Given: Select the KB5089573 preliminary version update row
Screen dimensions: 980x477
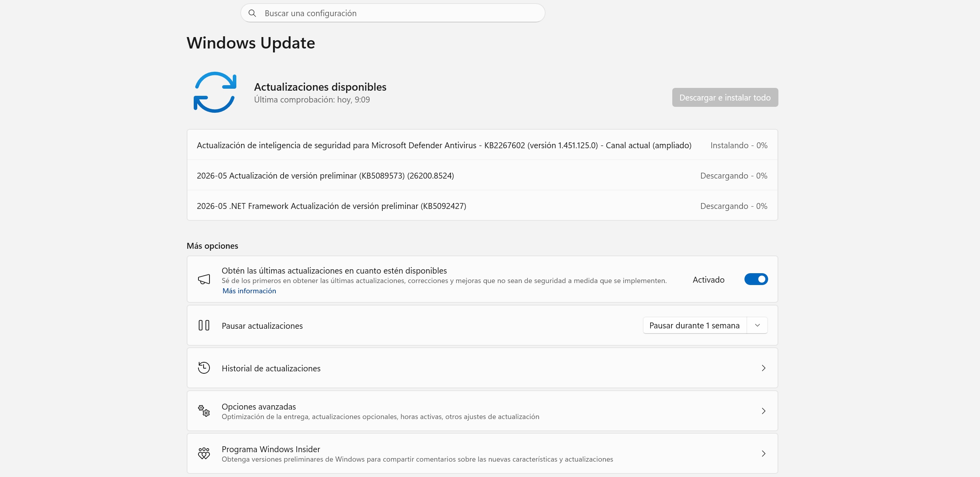Looking at the screenshot, I should [482, 175].
